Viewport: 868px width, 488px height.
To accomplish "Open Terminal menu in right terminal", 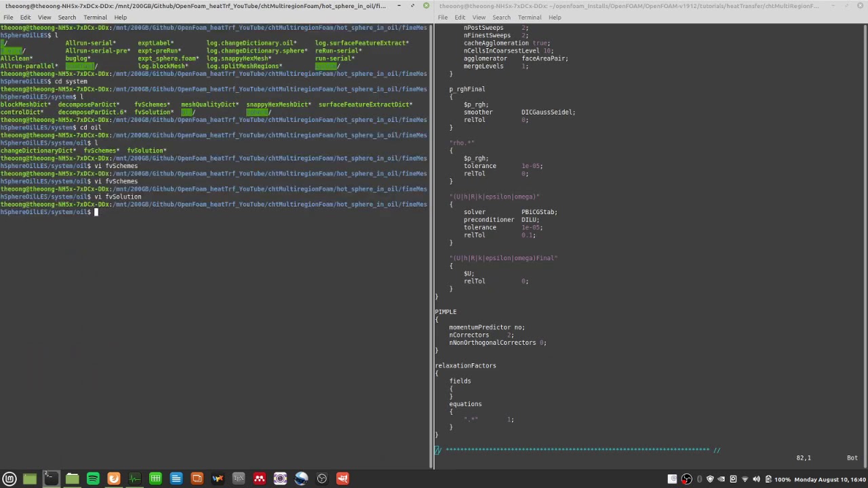I will [x=530, y=17].
